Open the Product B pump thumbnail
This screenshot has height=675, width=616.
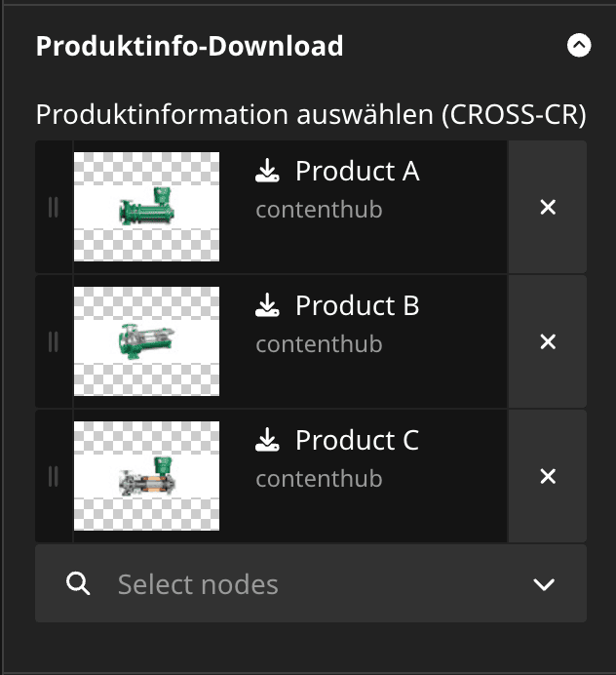point(146,341)
